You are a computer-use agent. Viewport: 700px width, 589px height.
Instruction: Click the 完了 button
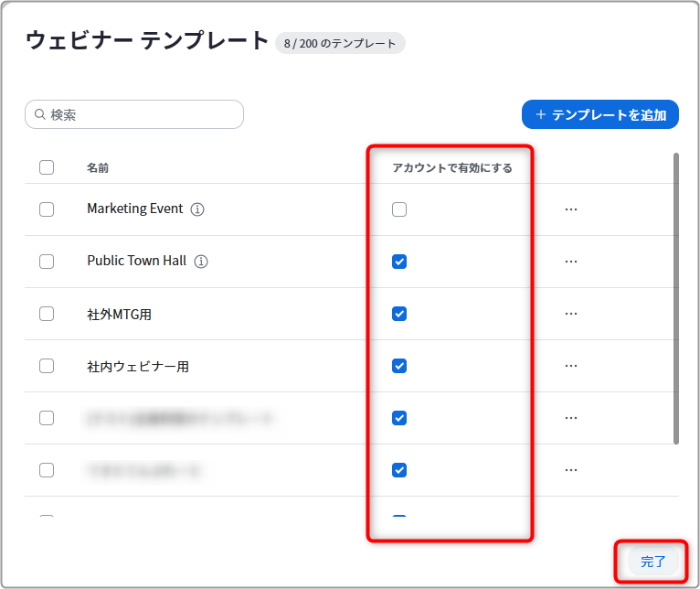(x=652, y=562)
